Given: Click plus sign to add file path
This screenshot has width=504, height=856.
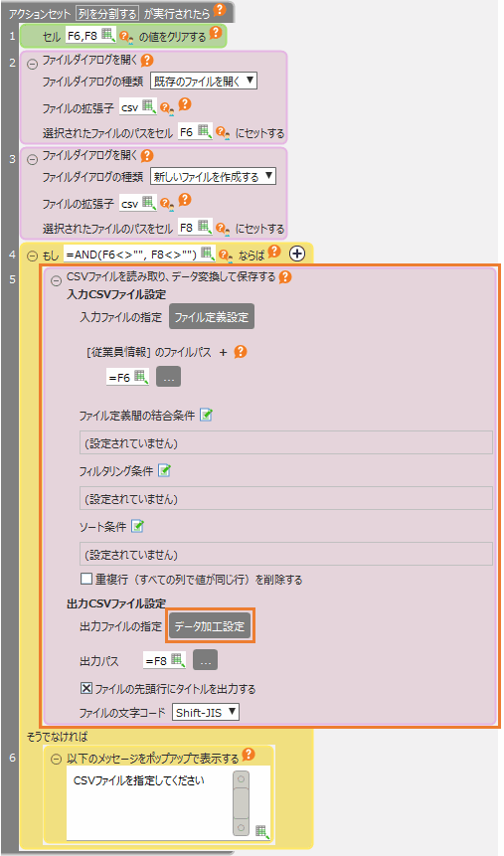Looking at the screenshot, I should tap(223, 353).
